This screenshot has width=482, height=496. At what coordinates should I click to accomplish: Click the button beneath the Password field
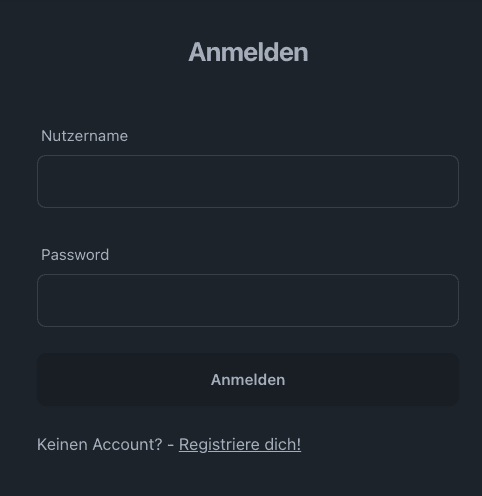click(248, 380)
